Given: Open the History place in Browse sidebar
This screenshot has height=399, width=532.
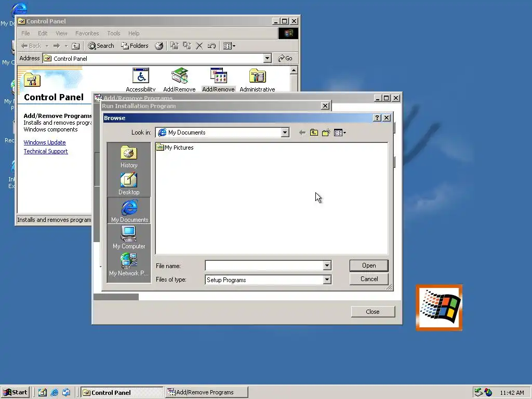Looking at the screenshot, I should tap(129, 157).
